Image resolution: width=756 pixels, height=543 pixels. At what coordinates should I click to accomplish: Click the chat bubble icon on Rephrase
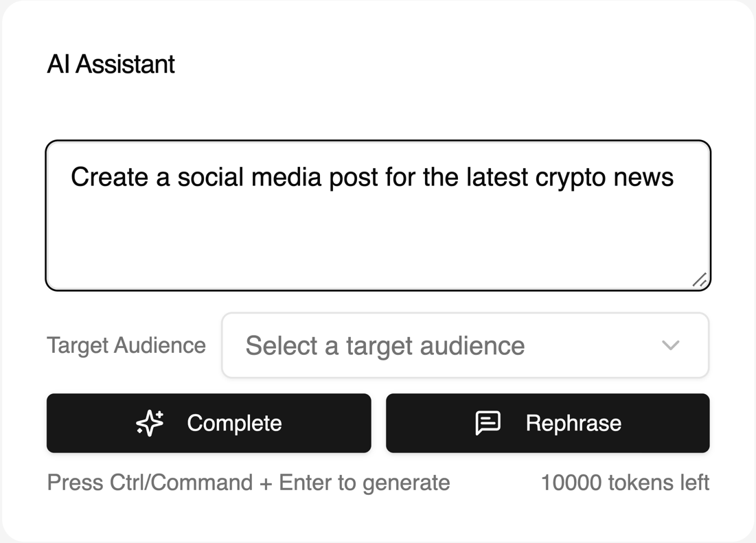click(x=488, y=423)
